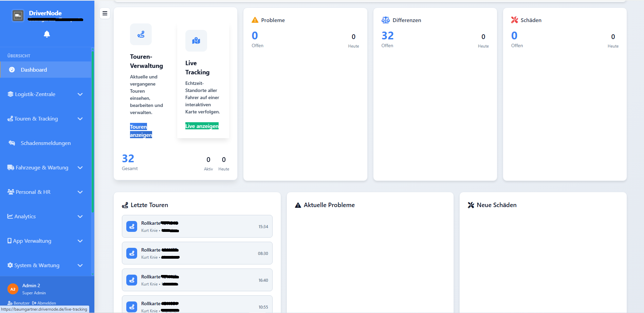Expand the Touren & Tracking chevron
644x313 pixels.
coord(80,119)
